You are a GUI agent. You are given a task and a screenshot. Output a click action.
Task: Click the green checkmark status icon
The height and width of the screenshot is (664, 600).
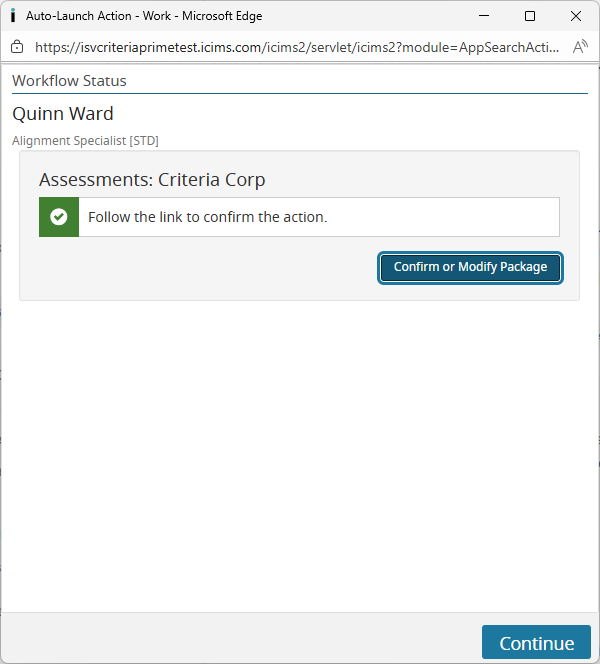pos(59,217)
